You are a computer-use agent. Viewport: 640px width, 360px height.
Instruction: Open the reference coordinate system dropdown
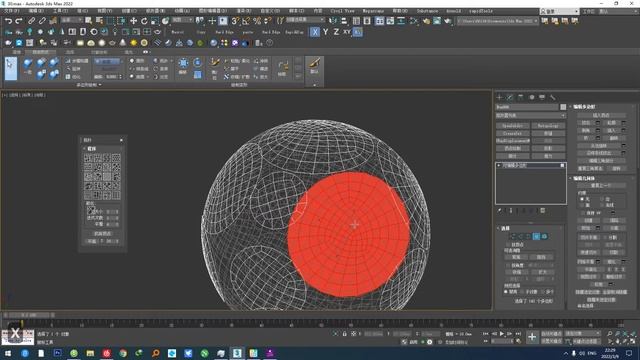pyautogui.click(x=182, y=20)
